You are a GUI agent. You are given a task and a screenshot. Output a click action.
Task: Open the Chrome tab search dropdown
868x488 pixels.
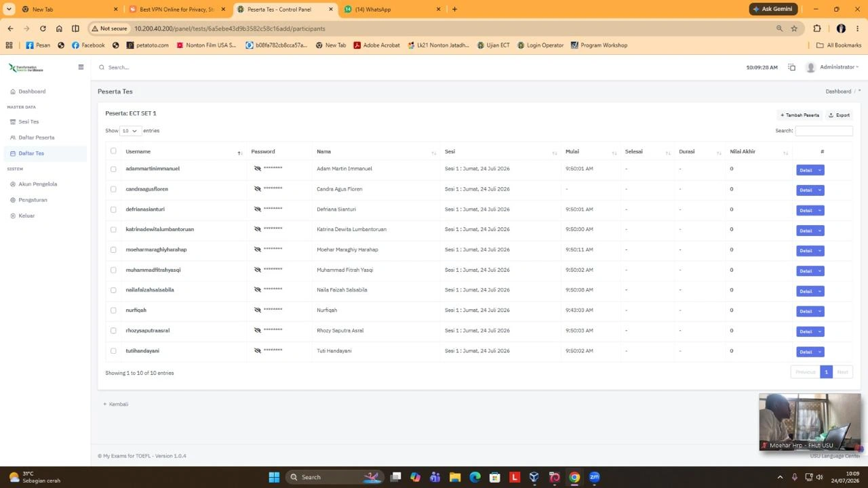pos(9,9)
